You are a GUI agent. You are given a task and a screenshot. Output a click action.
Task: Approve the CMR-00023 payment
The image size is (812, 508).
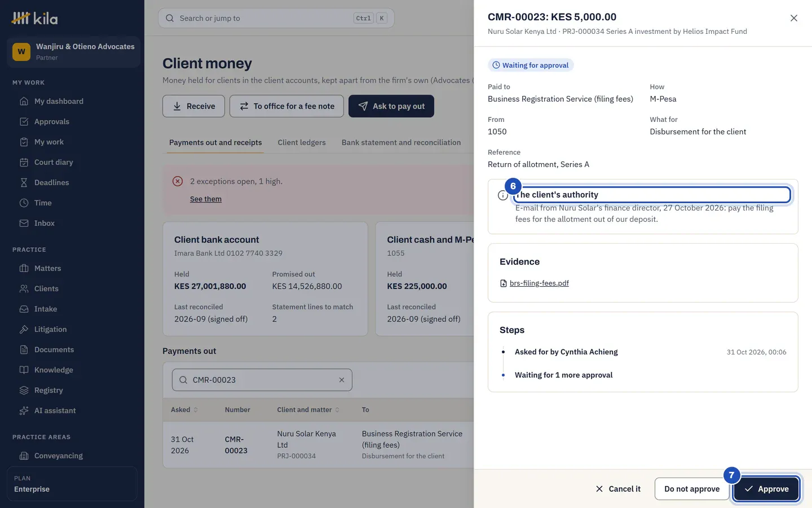[766, 489]
